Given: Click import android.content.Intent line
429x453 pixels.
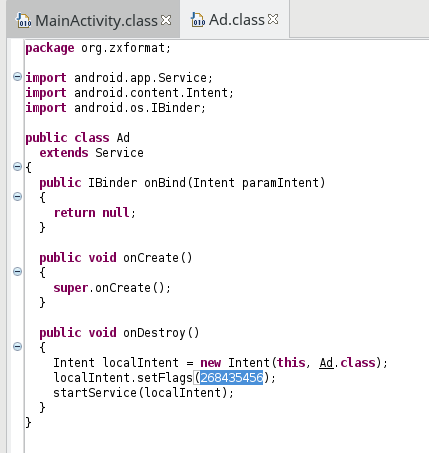Looking at the screenshot, I should [x=130, y=93].
